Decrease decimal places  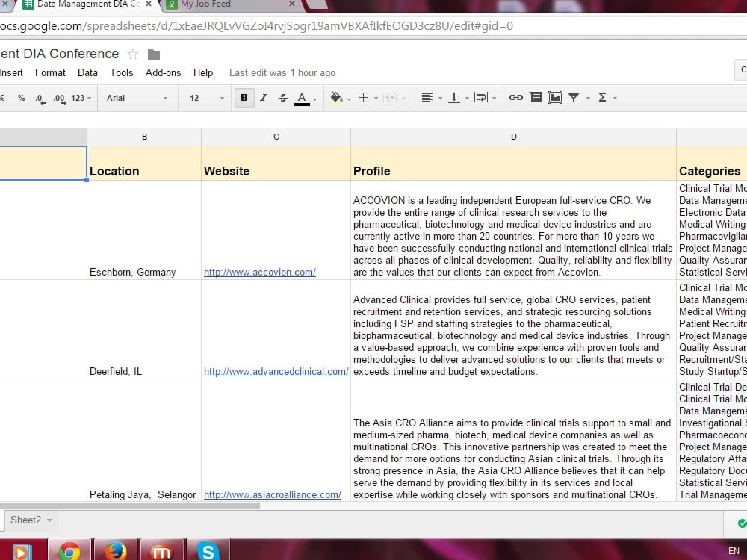click(x=40, y=99)
